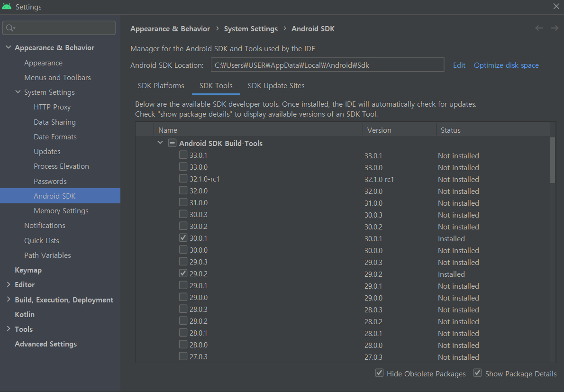The width and height of the screenshot is (564, 392).
Task: Enable the 32.1.0-rc1 checkbox
Action: tap(183, 179)
